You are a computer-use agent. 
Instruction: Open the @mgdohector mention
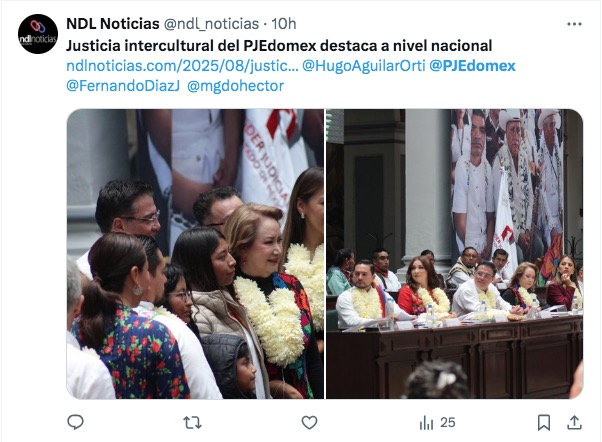tap(235, 86)
